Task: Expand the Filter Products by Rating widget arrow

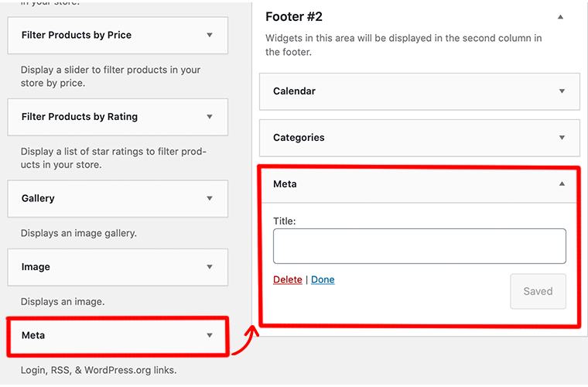Action: [210, 117]
